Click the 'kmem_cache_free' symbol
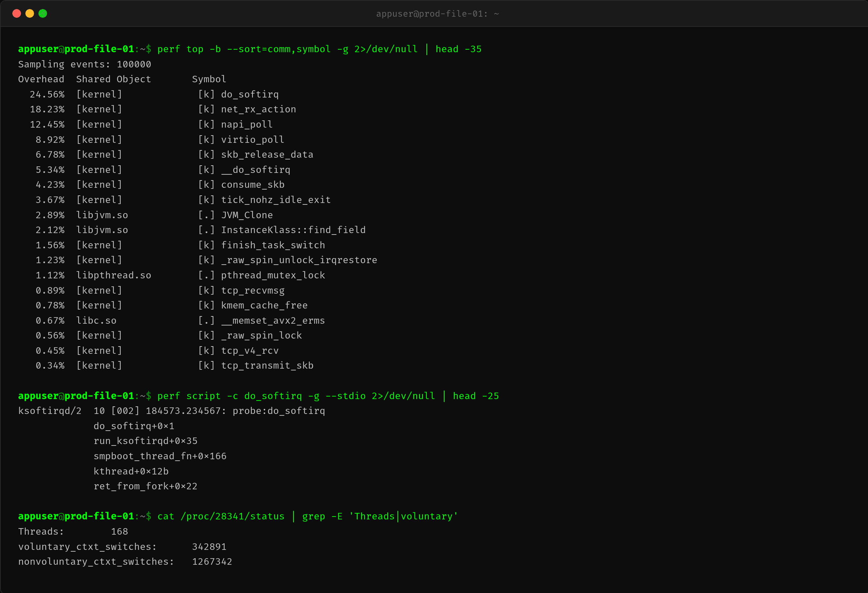Screen dimensions: 868x593 click(264, 305)
